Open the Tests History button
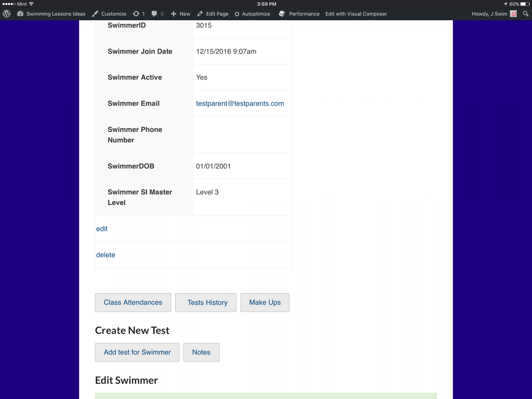532x399 pixels. (x=206, y=302)
